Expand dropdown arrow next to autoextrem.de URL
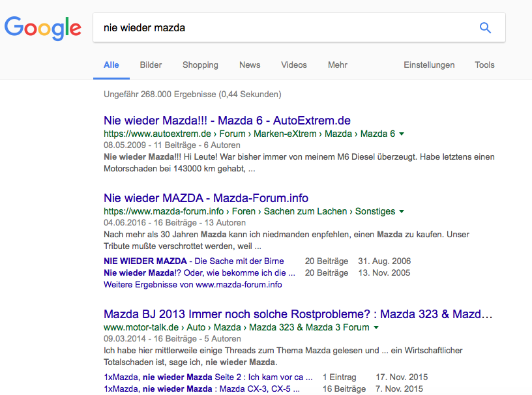532x395 pixels. click(x=402, y=134)
